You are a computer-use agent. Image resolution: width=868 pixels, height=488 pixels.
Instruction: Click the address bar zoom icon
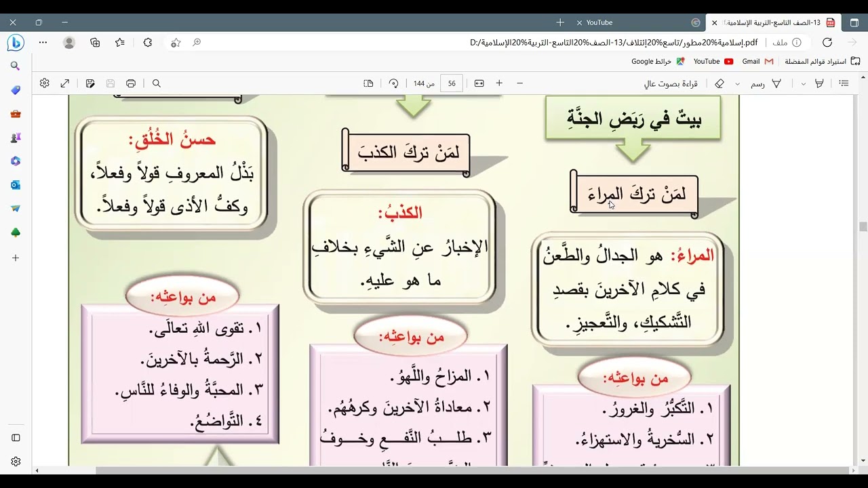[197, 43]
